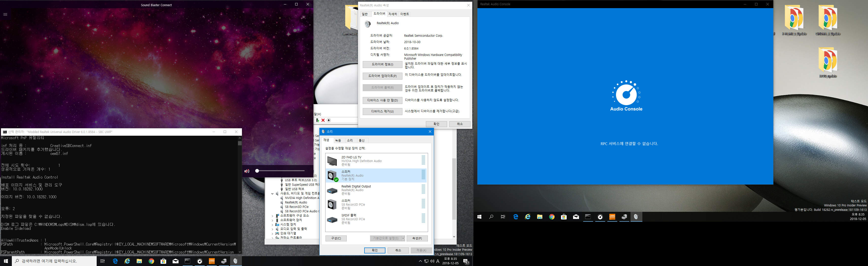The width and height of the screenshot is (868, 266).
Task: Open the CINEMA 3 Update desktop shortcut
Action: pyautogui.click(x=828, y=20)
